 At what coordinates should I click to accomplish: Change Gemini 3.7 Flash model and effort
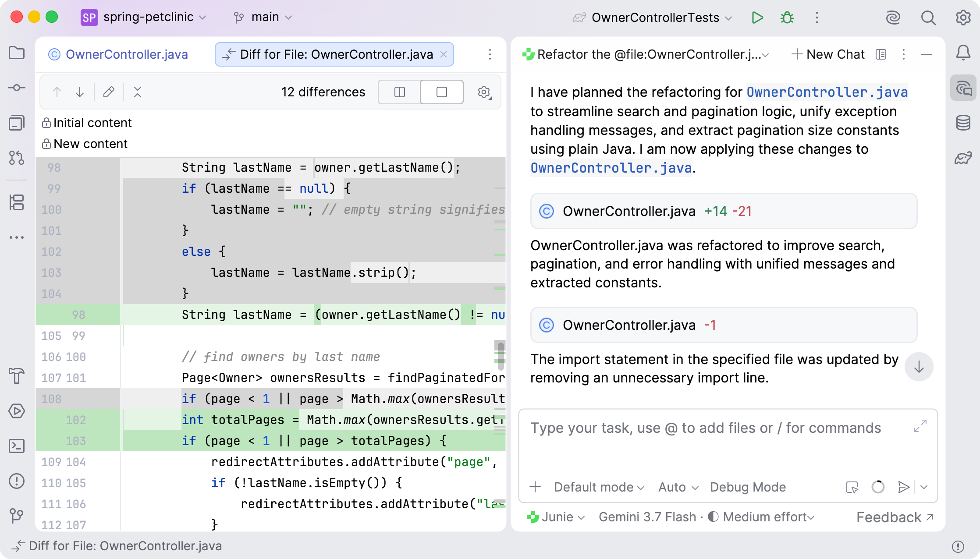click(707, 517)
